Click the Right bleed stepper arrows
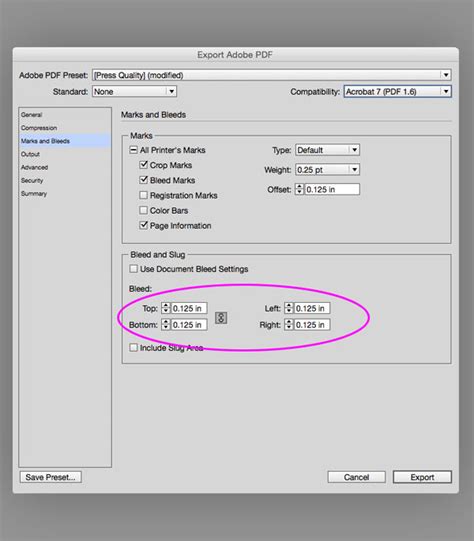 click(x=289, y=325)
